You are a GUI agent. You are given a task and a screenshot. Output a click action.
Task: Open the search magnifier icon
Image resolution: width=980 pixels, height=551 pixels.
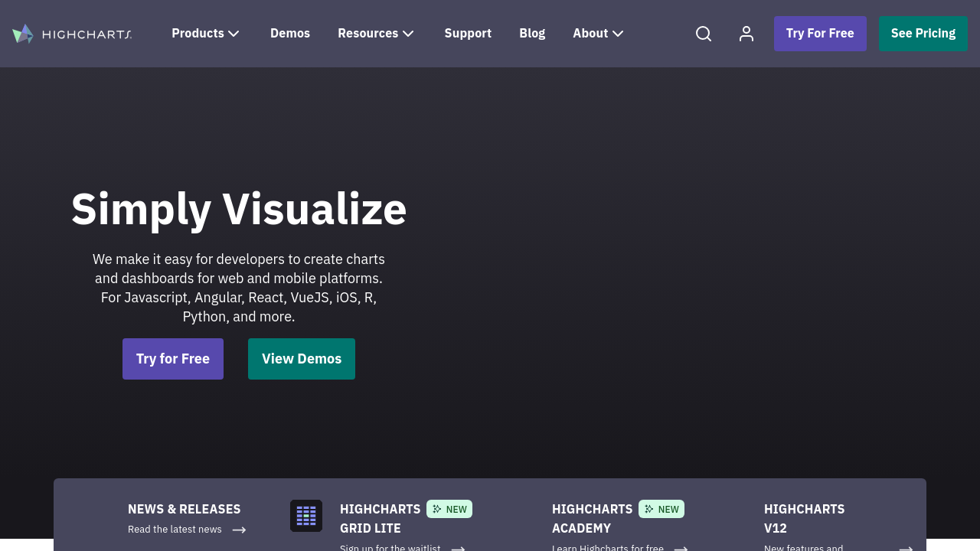(704, 34)
